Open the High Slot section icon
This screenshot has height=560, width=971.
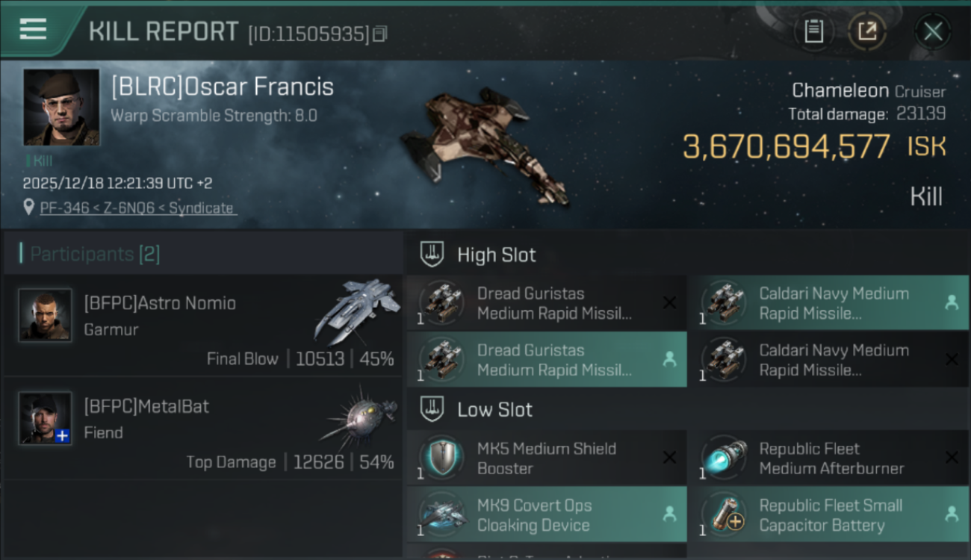pyautogui.click(x=433, y=255)
